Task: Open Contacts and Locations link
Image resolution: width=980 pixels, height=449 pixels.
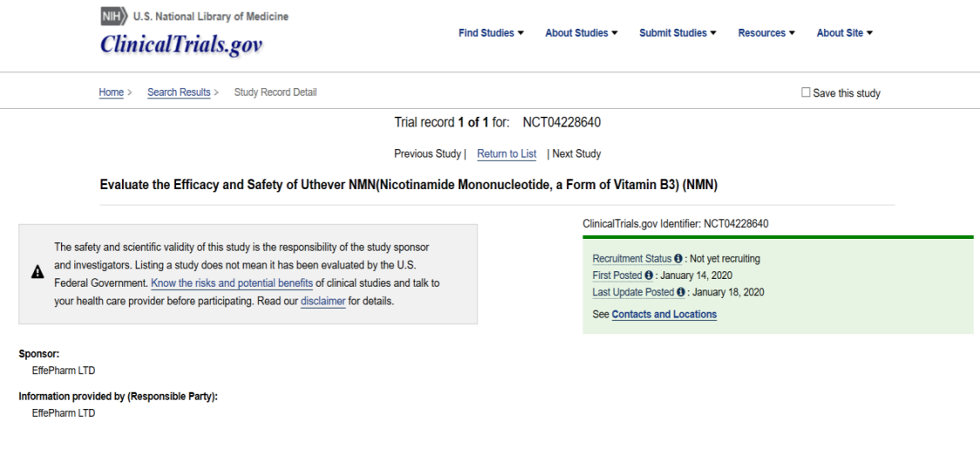Action: tap(664, 314)
